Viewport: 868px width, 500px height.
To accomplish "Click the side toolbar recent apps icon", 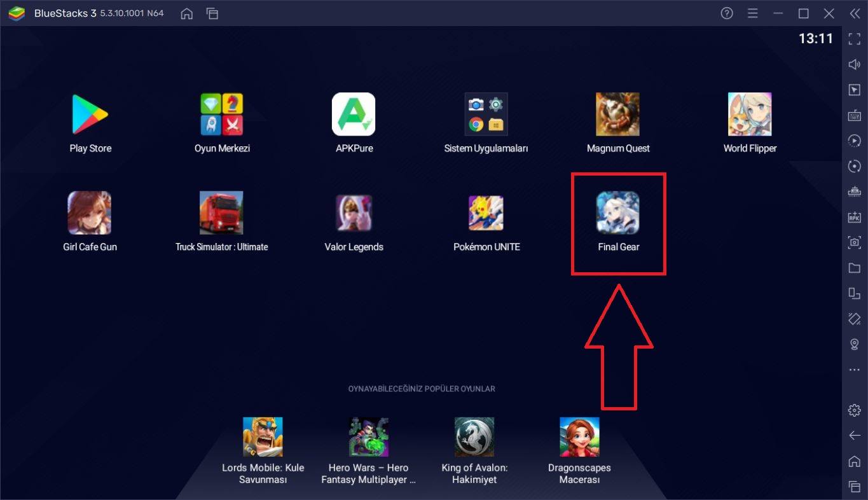I will pyautogui.click(x=854, y=487).
